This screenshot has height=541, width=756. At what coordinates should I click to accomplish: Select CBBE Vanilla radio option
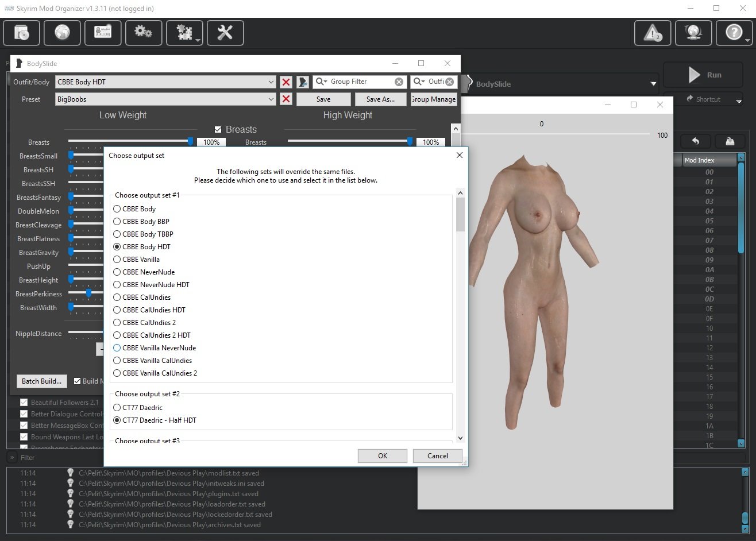point(117,260)
